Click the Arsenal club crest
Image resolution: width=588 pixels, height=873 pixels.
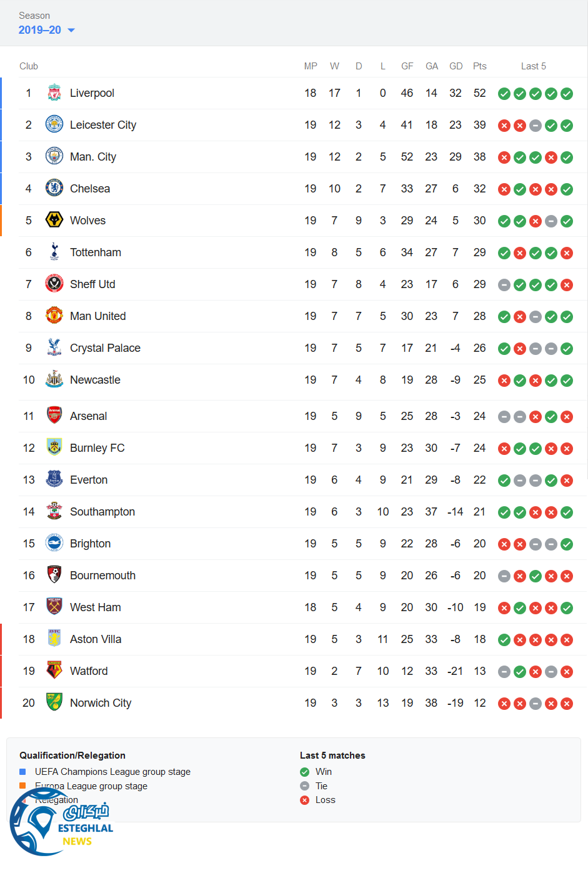[54, 416]
